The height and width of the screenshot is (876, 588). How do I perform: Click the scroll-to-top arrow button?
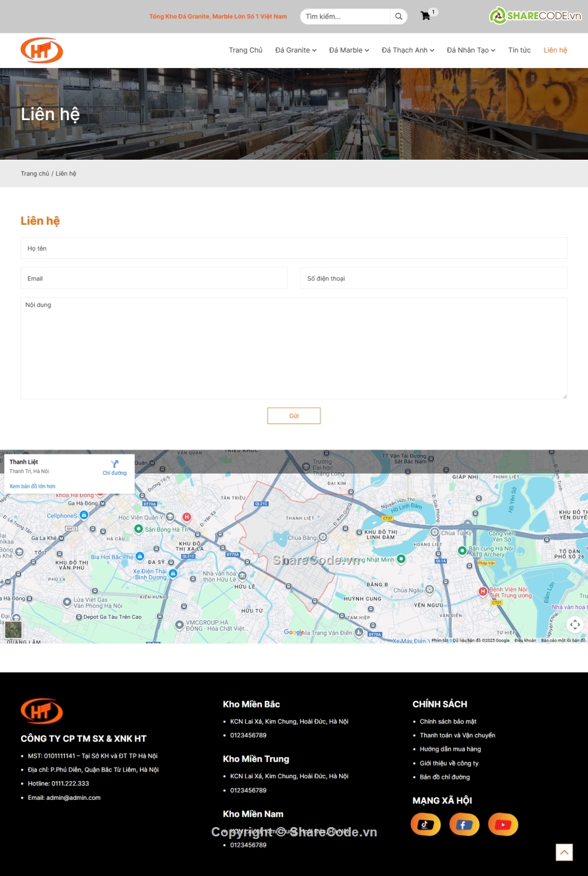(x=564, y=852)
